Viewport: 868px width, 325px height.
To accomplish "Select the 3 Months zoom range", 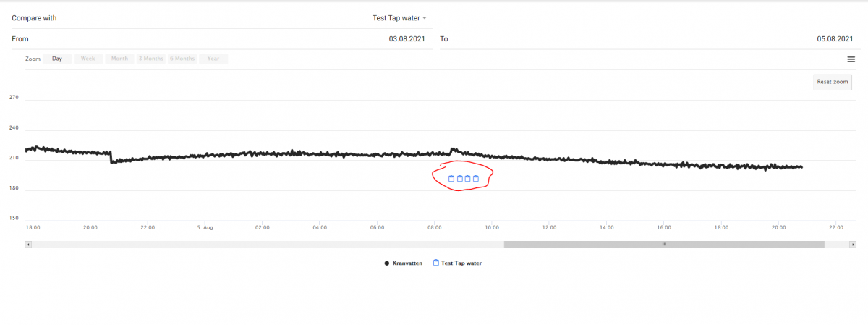I will coord(150,59).
